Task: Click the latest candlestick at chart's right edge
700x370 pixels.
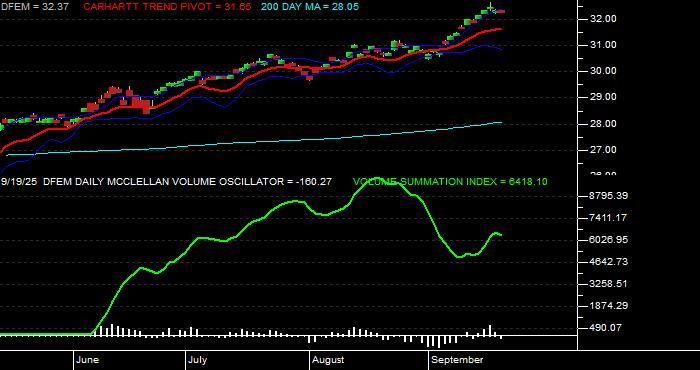Action: point(501,11)
